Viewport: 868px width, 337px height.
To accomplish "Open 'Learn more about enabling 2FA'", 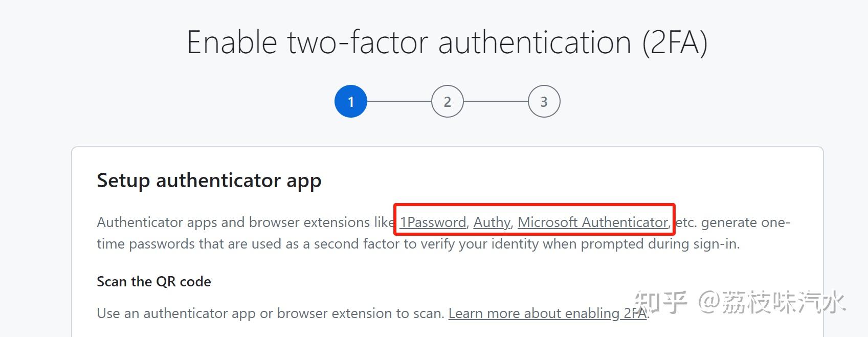I will 547,313.
